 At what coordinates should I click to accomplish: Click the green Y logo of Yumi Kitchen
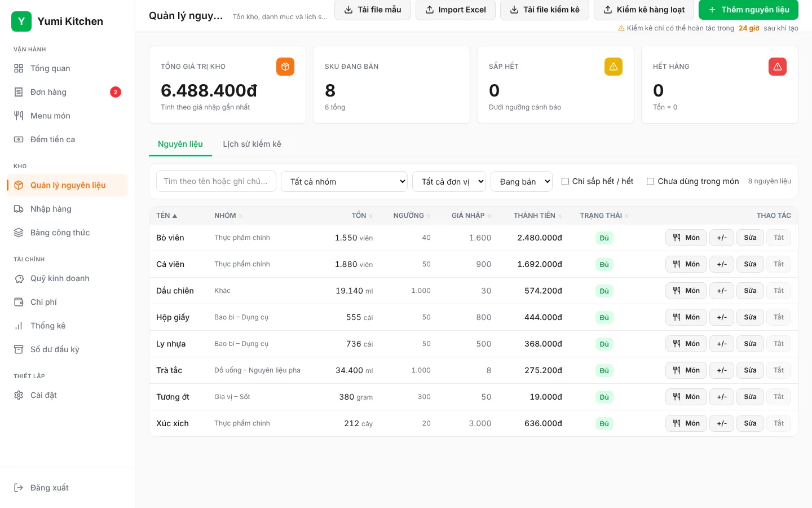click(21, 21)
